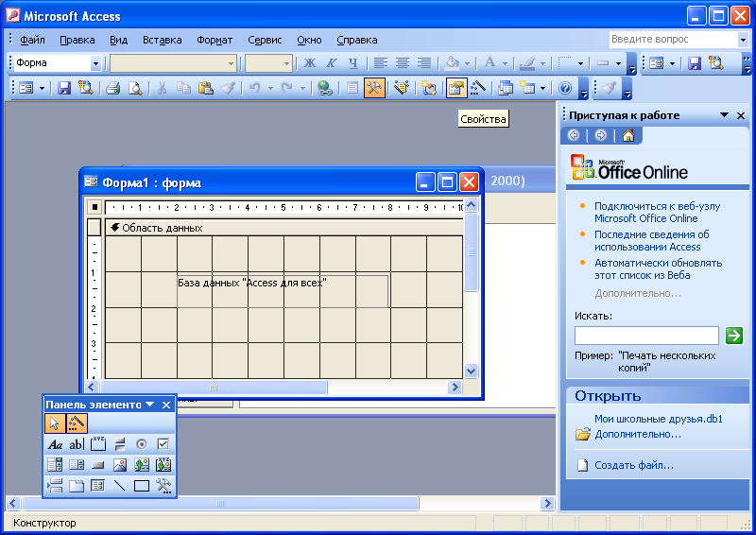Viewport: 756px width, 535px height.
Task: Select the Option Button control tool
Action: click(x=141, y=444)
